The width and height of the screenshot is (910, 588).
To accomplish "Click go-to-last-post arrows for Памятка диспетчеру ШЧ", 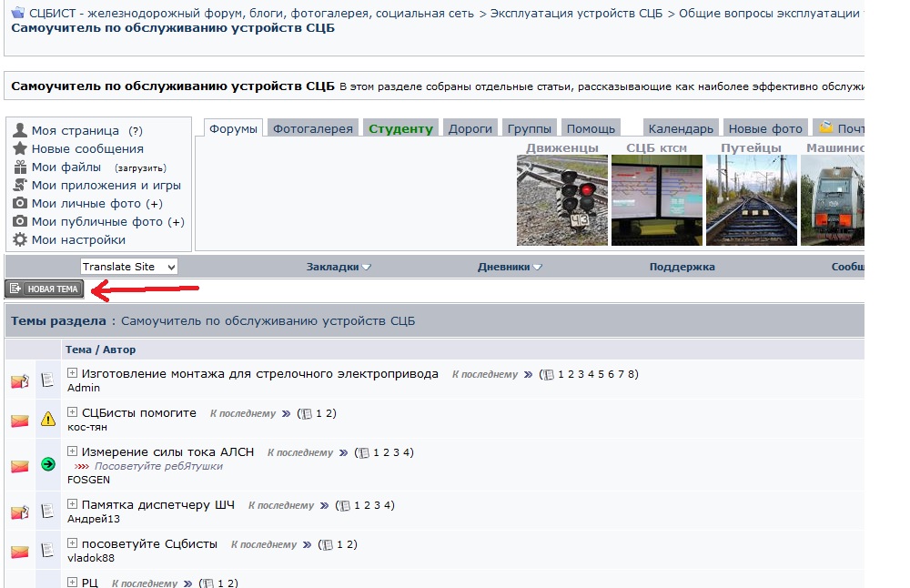I will [x=324, y=506].
